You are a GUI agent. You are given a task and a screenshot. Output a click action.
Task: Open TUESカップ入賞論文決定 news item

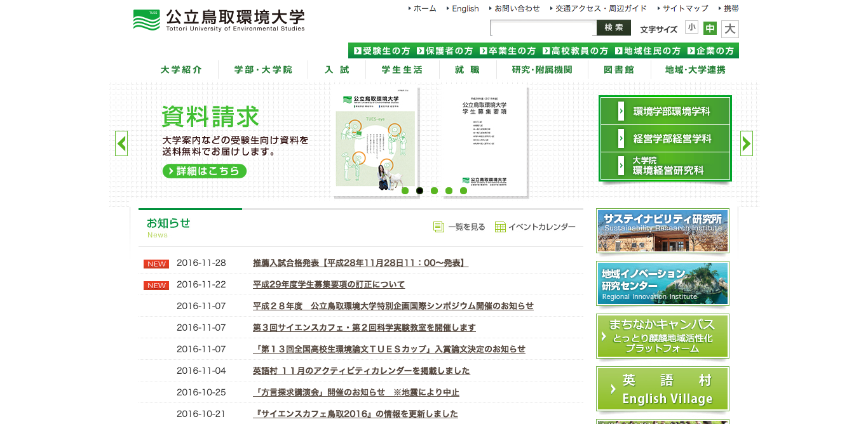pyautogui.click(x=389, y=349)
